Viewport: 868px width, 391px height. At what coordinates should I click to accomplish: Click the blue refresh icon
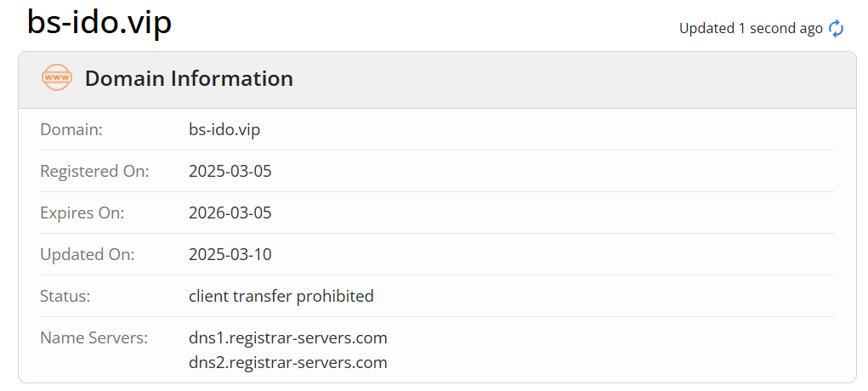[x=836, y=28]
